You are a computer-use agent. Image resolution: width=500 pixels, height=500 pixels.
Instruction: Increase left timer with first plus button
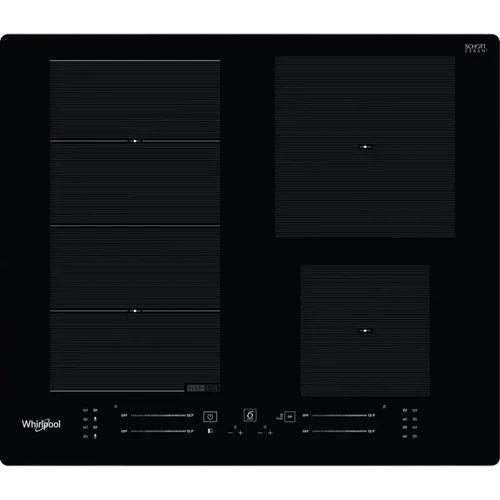click(x=241, y=433)
